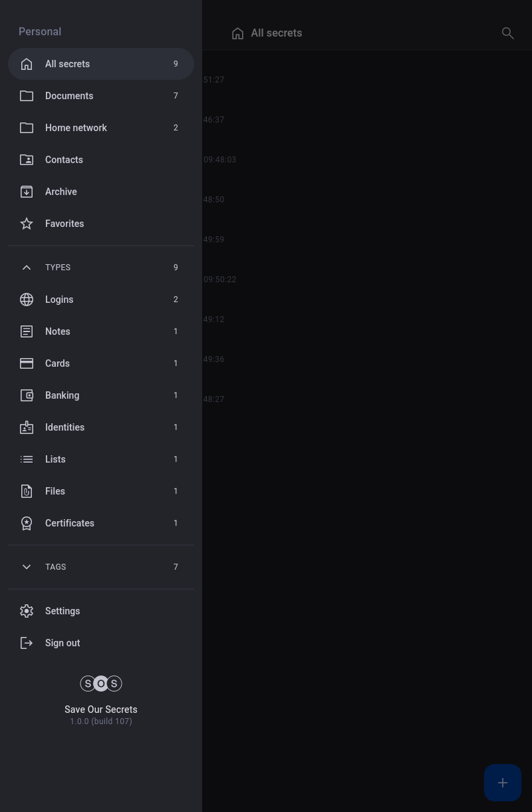Click the Cards credit card icon
Image resolution: width=532 pixels, height=812 pixels.
[27, 363]
